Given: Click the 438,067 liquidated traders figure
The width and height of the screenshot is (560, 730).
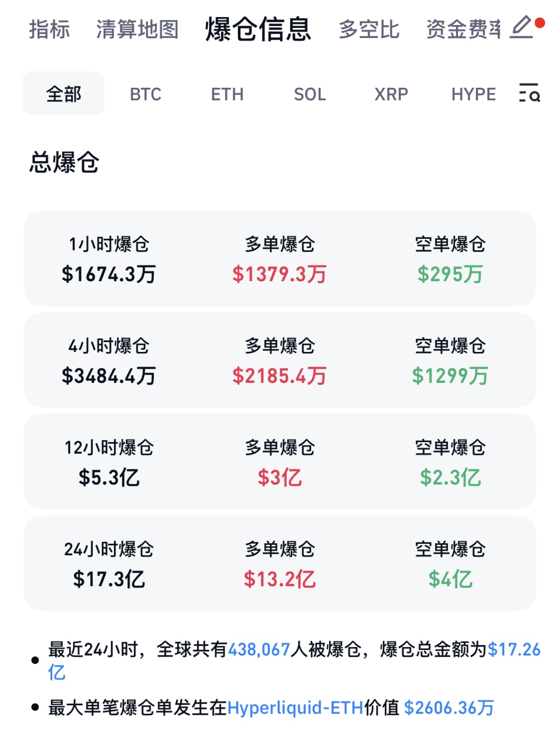Looking at the screenshot, I should [x=259, y=649].
